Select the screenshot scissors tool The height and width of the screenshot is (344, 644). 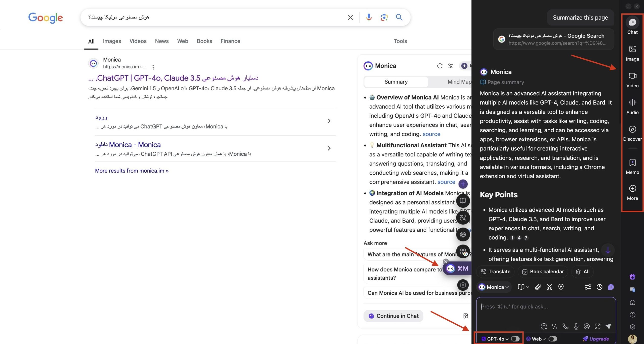(x=549, y=287)
